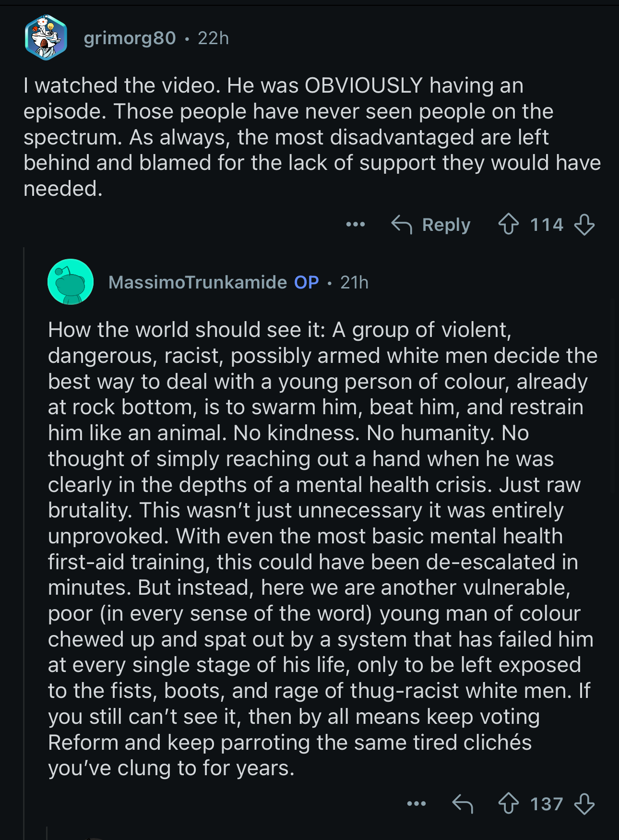Viewport: 619px width, 840px height.
Task: Click reply arrow icon beside Reply label
Action: [402, 225]
